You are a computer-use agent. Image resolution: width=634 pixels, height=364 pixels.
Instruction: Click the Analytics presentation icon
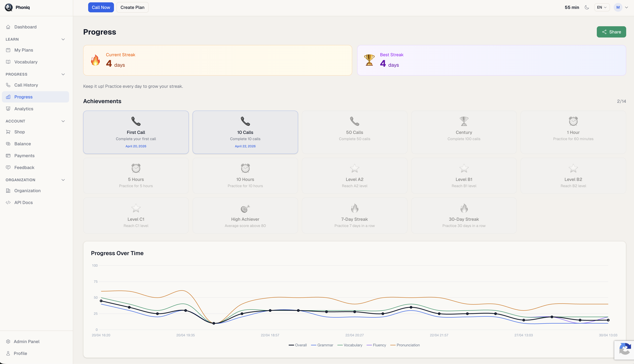(x=8, y=109)
